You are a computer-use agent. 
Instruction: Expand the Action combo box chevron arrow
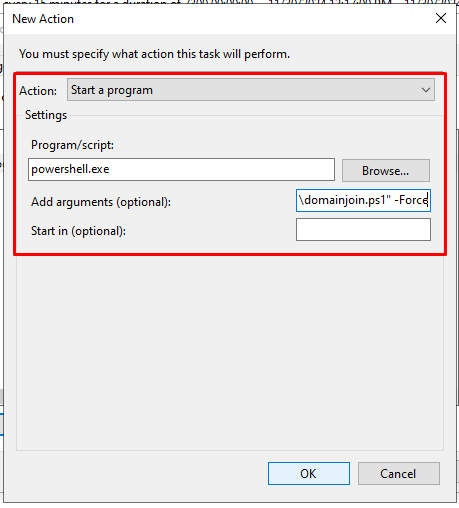tap(425, 90)
